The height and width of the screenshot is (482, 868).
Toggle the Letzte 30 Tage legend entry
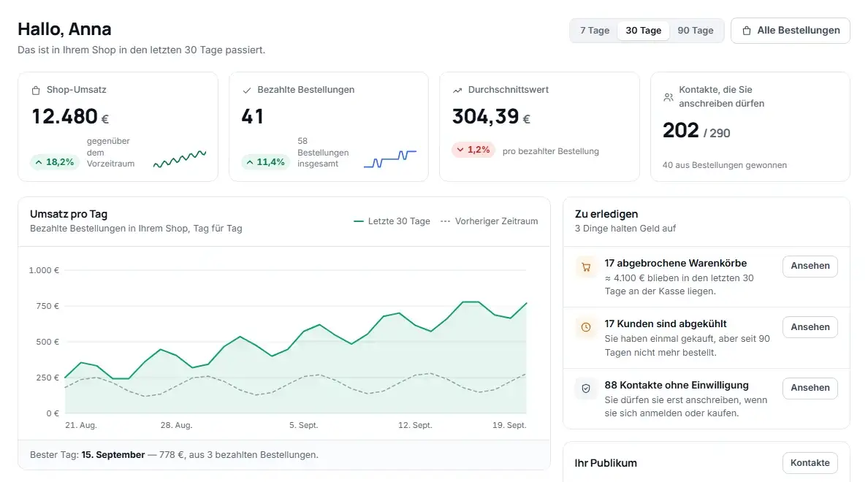[x=392, y=221]
